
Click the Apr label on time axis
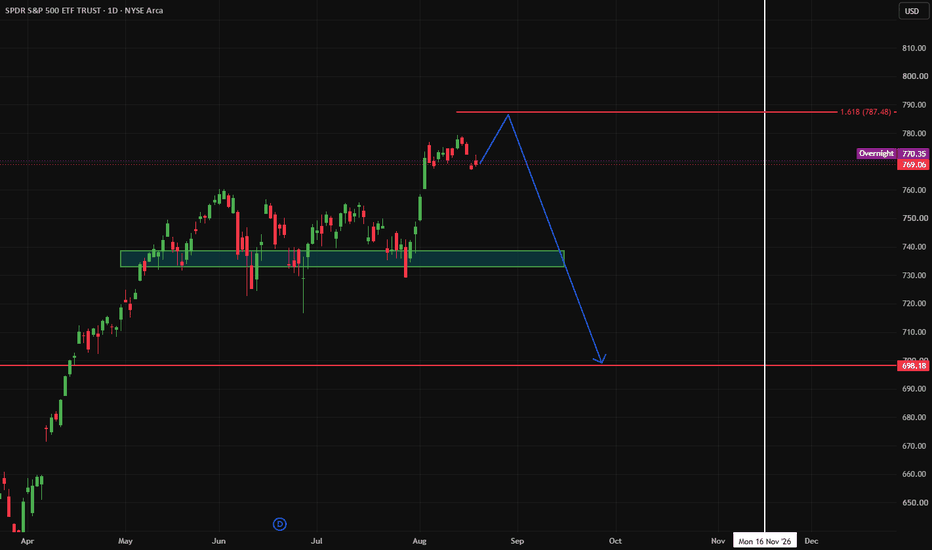[27, 541]
